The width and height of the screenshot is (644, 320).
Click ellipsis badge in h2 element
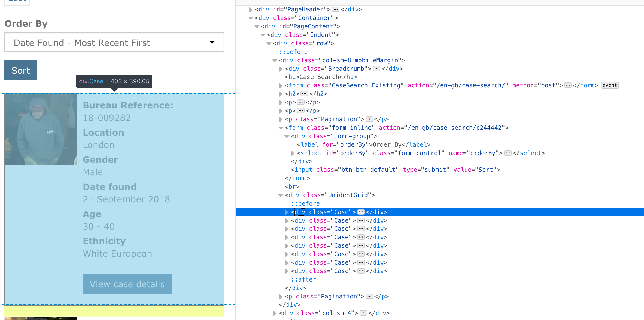304,94
